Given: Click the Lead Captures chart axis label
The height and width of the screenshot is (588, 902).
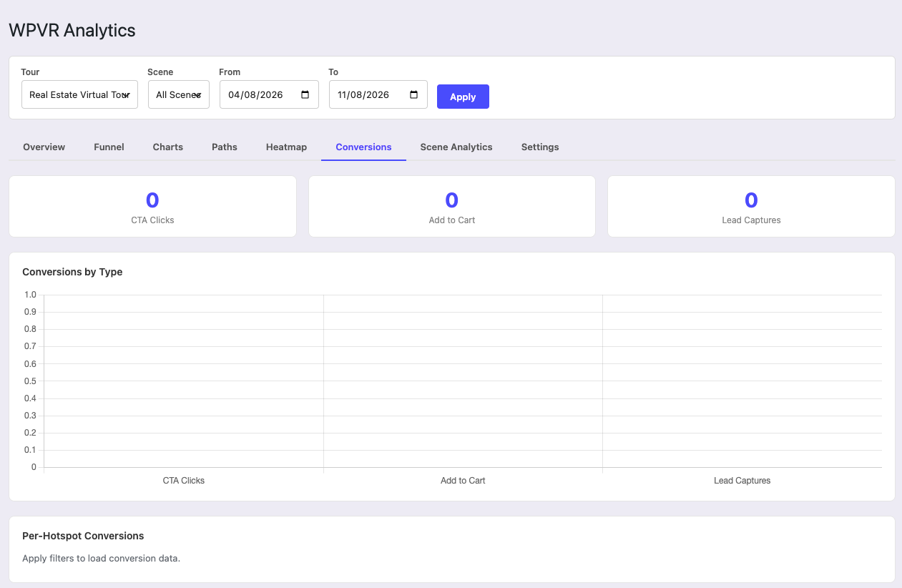Looking at the screenshot, I should pos(742,481).
